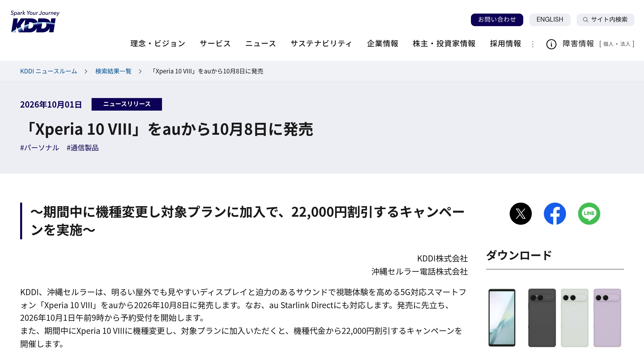The image size is (644, 362).
Task: Download the mint green Xperia back image
Action: tap(575, 318)
